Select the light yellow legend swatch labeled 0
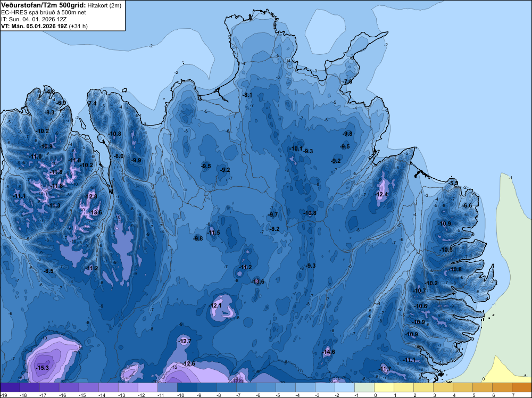Image resolution: width=532 pixels, height=398 pixels. (384, 387)
